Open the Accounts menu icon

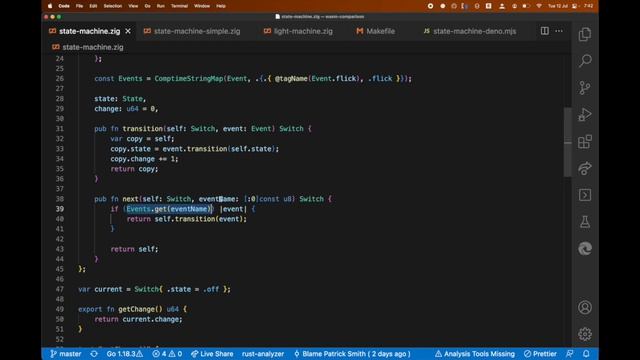(584, 307)
